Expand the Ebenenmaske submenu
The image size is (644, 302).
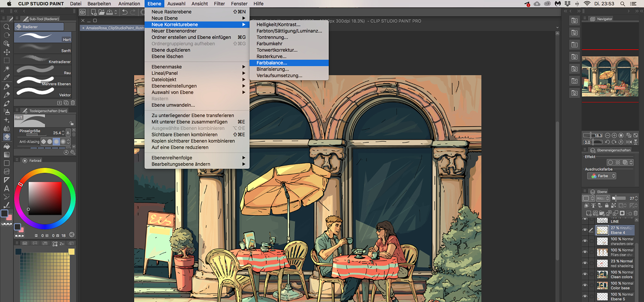pyautogui.click(x=197, y=67)
